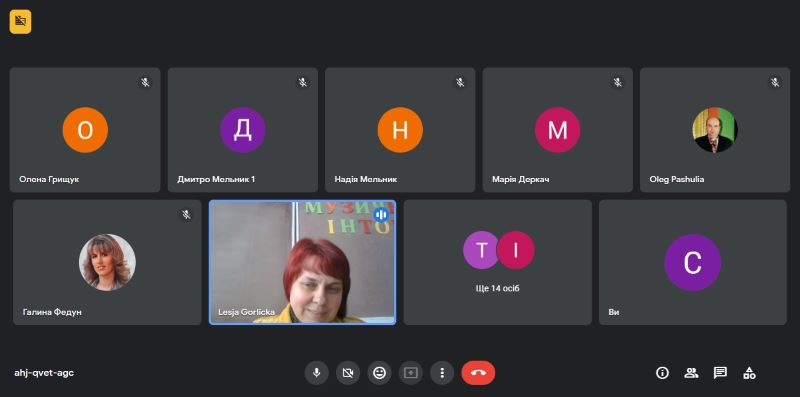The image size is (800, 397).
Task: Open the activities shapes icon
Action: click(749, 373)
